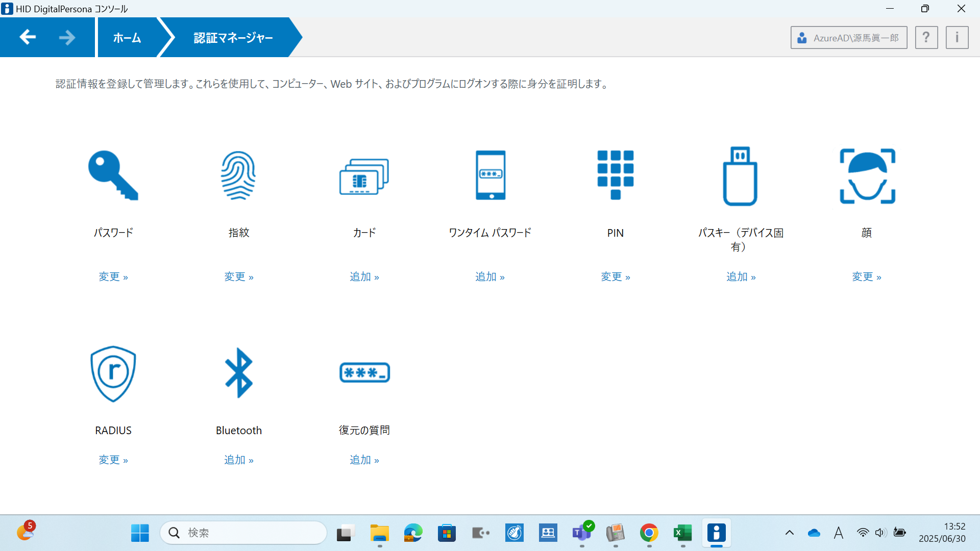The height and width of the screenshot is (551, 980).
Task: Show hidden system tray icons chevron
Action: coord(789,533)
